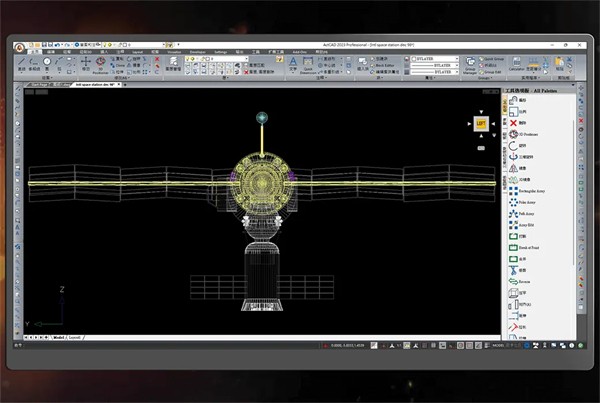Expand the second ByLayer linetype dropdown
This screenshot has width=600, height=403.
coord(434,65)
